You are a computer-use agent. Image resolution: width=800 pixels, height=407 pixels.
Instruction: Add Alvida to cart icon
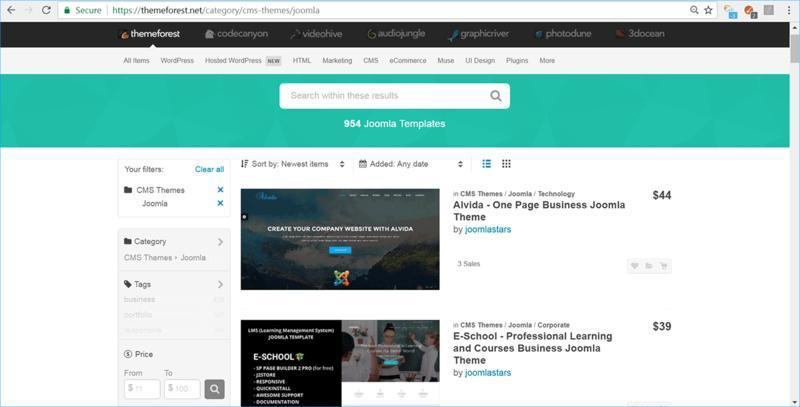tap(663, 266)
